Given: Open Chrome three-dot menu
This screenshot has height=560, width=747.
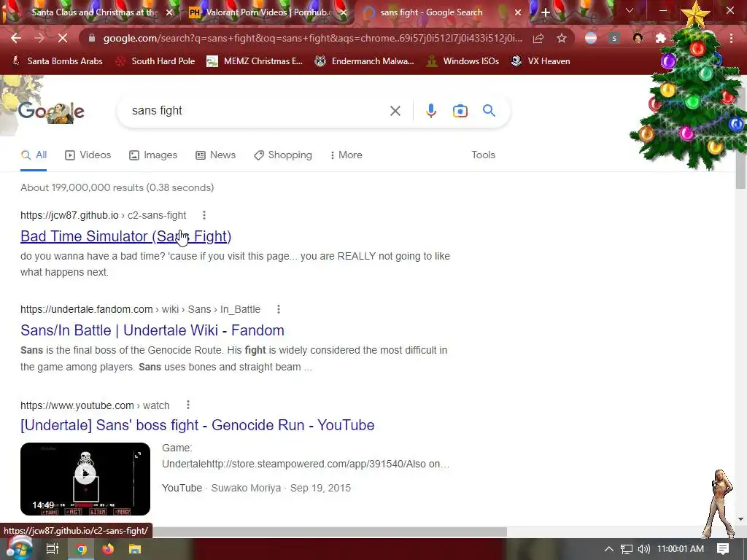Looking at the screenshot, I should pos(731,38).
